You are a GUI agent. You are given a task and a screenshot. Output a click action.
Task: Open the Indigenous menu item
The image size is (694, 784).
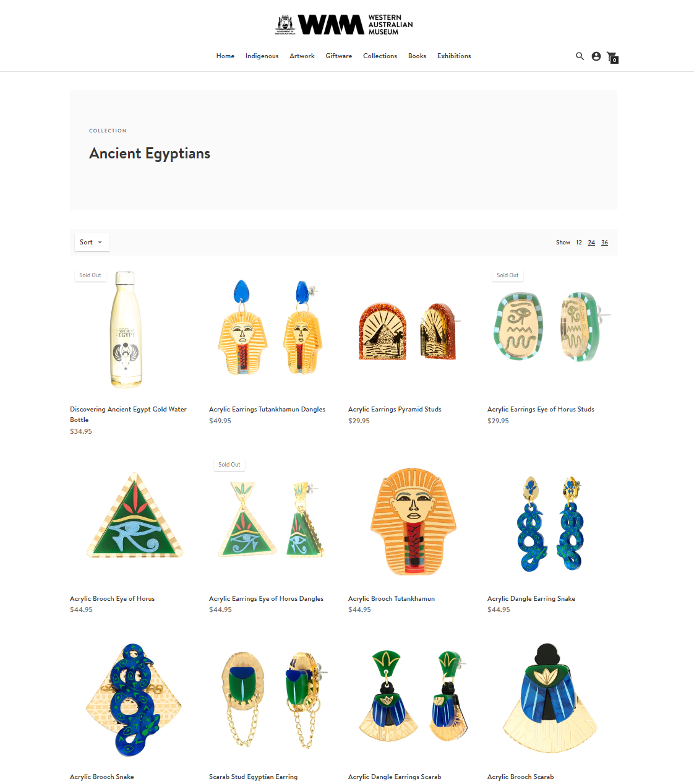pos(262,56)
